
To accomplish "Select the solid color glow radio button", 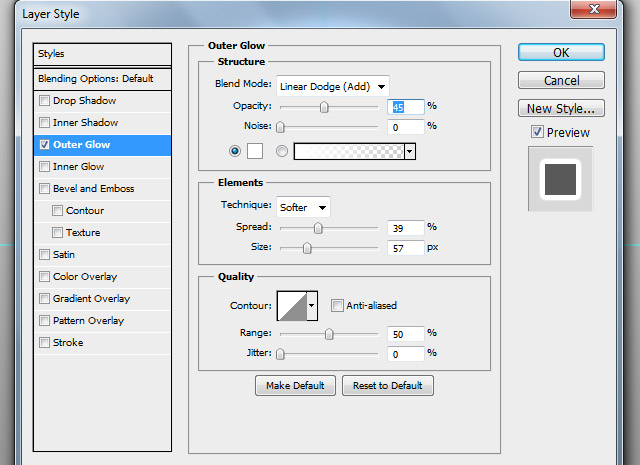I will [x=235, y=151].
